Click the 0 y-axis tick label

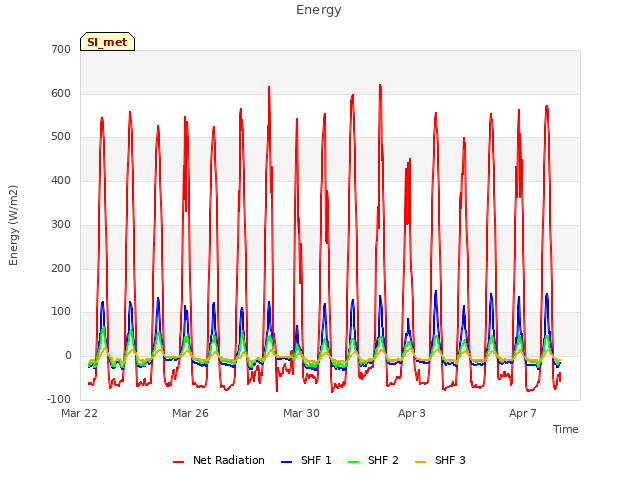tap(68, 356)
